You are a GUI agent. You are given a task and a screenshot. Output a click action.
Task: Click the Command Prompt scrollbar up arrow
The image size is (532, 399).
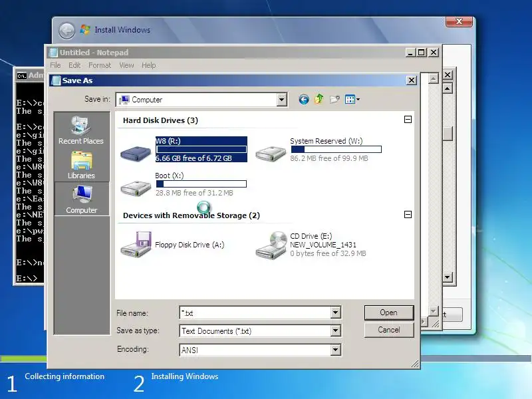tap(448, 89)
